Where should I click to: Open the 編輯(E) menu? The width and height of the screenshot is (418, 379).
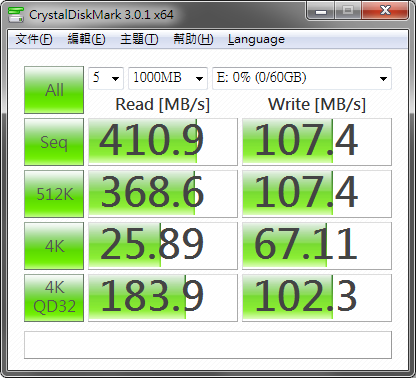point(86,39)
